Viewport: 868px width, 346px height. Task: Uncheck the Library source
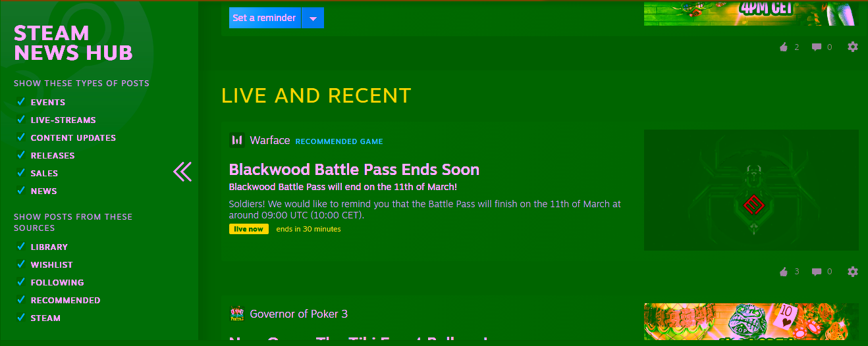click(x=21, y=247)
